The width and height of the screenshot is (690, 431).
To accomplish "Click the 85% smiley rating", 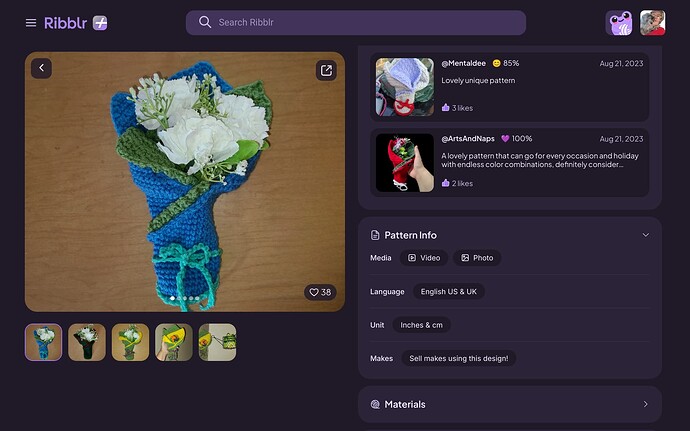I will 506,63.
